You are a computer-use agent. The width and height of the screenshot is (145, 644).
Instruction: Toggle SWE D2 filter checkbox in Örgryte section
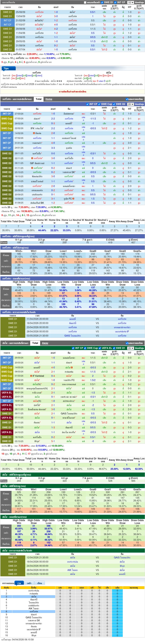(114, 104)
